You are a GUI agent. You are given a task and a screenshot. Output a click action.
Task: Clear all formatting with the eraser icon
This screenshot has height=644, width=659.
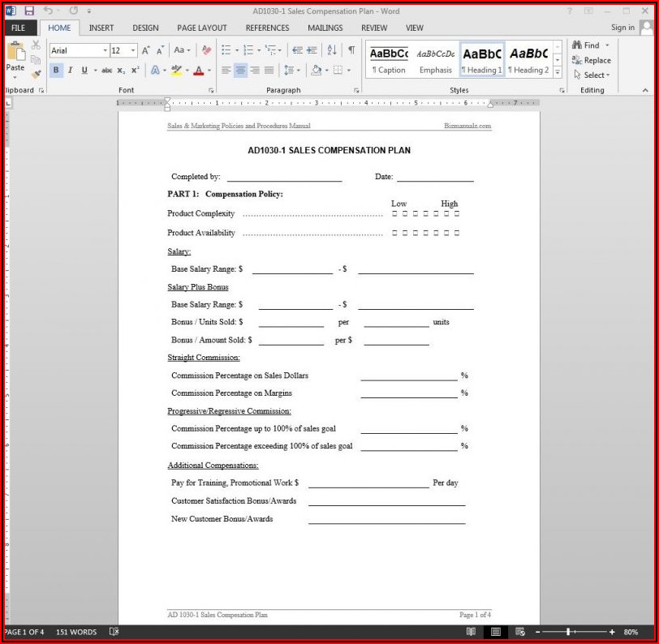pyautogui.click(x=206, y=50)
